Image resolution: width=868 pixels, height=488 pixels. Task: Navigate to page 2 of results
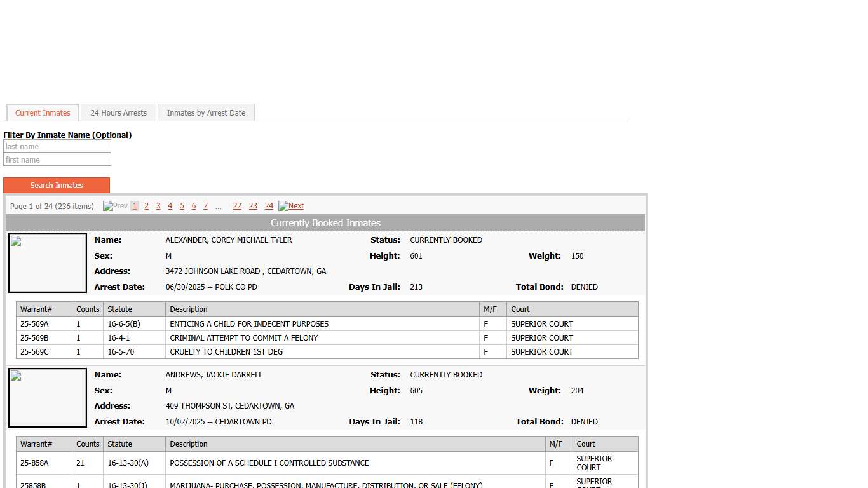click(x=146, y=206)
